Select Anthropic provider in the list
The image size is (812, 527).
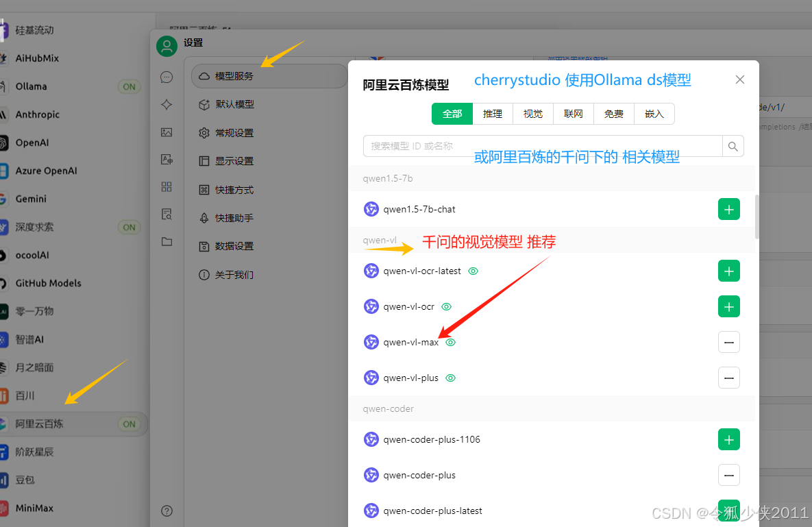coord(73,114)
